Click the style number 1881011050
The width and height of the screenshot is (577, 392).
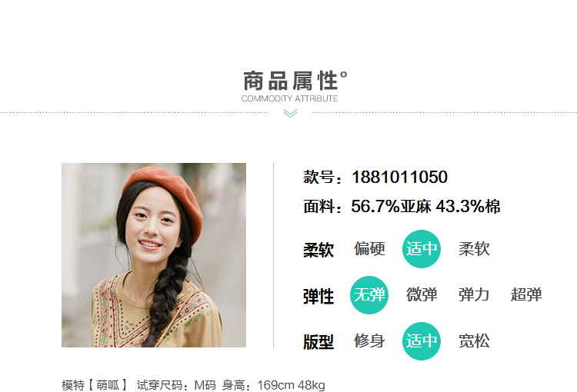tap(399, 177)
